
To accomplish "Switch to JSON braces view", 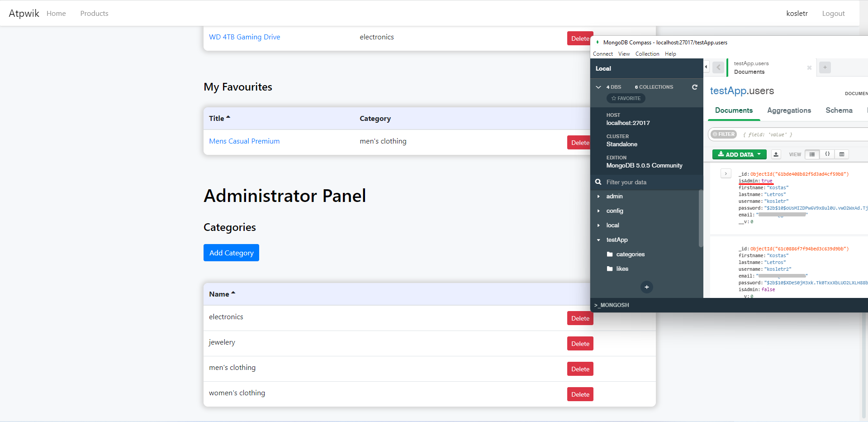I will coord(827,154).
